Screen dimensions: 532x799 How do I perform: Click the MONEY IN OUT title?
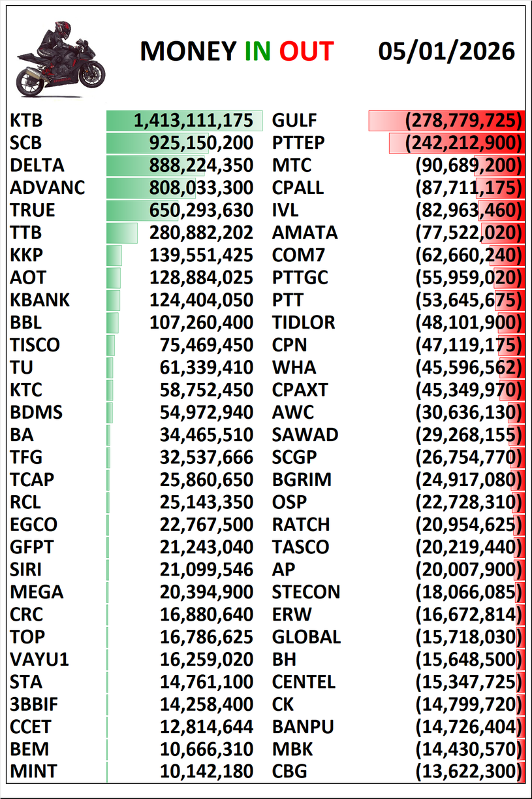coord(236,52)
